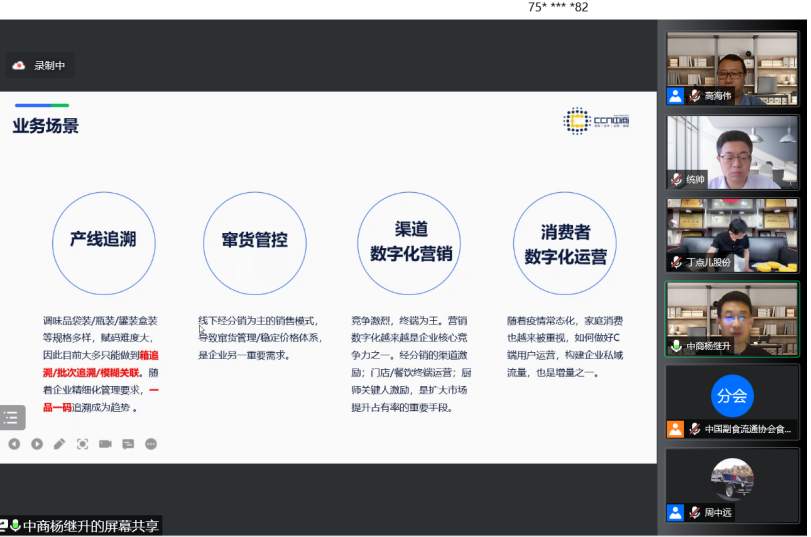
Task: Select the 周中远 car avatar
Action: point(732,478)
